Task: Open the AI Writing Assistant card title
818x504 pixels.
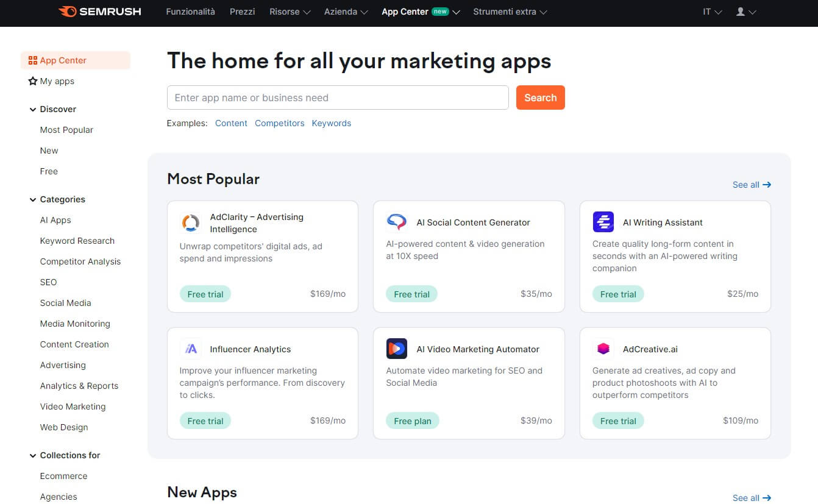Action: 663,222
